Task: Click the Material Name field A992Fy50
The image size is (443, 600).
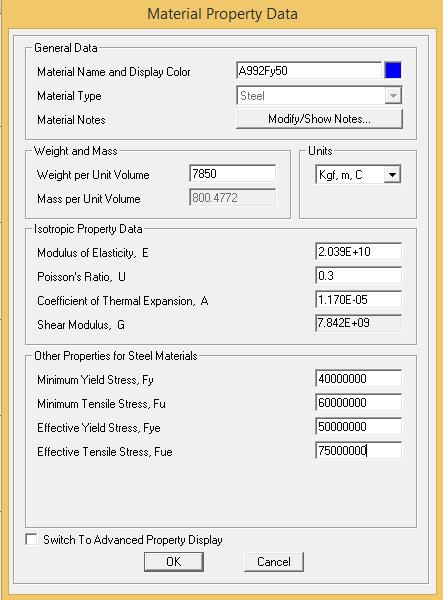Action: pos(309,71)
